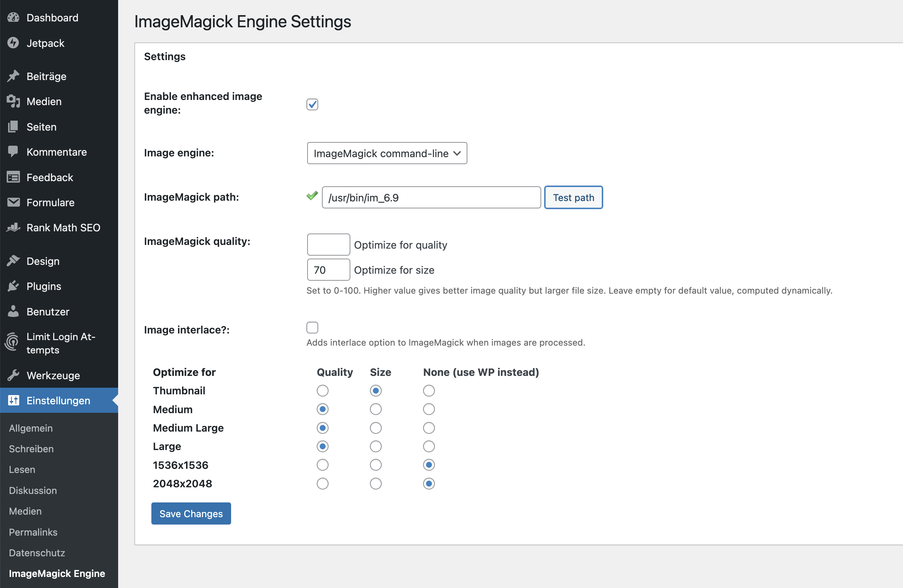Open Schreiben settings submenu link
This screenshot has height=588, width=903.
(x=31, y=449)
